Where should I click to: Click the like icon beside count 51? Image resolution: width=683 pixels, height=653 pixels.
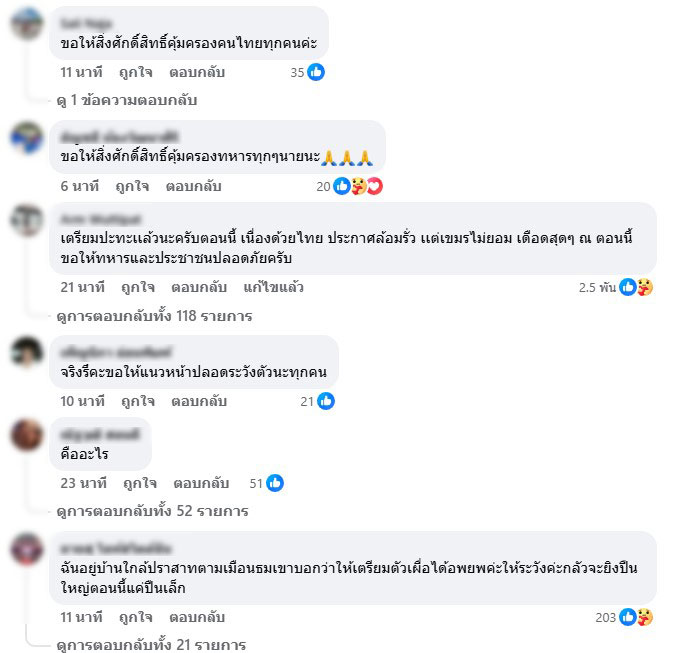click(x=275, y=483)
